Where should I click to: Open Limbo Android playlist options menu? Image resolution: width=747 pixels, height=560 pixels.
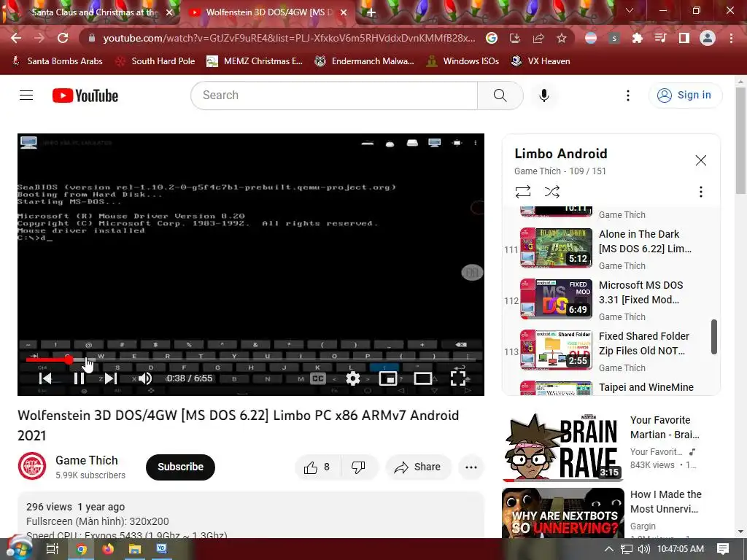tap(700, 192)
